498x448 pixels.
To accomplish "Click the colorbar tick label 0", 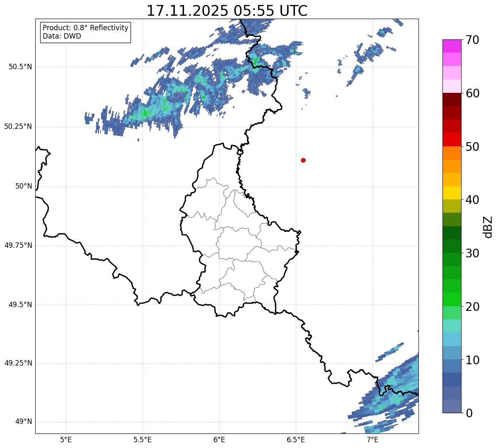I will [x=469, y=413].
